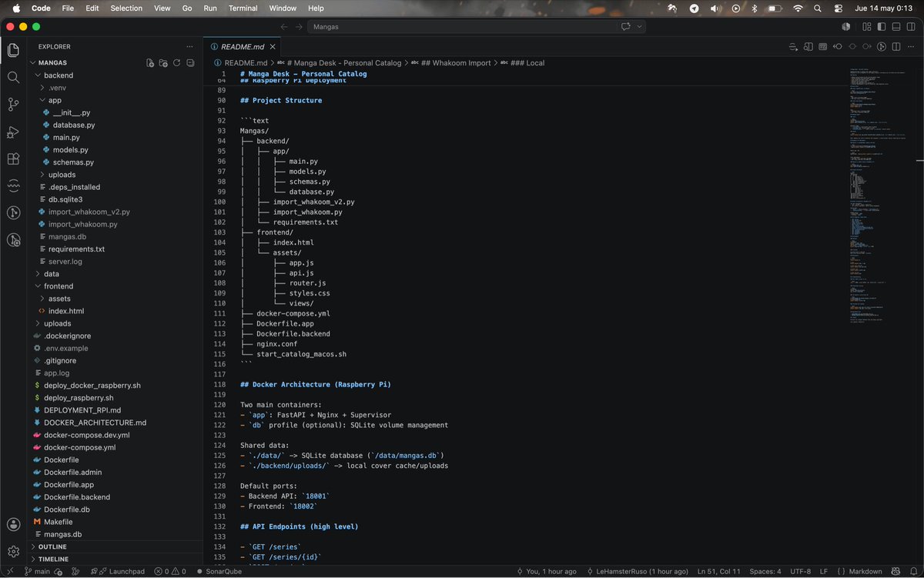Open the Search view in the activity bar
The height and width of the screenshot is (578, 924).
pos(13,77)
